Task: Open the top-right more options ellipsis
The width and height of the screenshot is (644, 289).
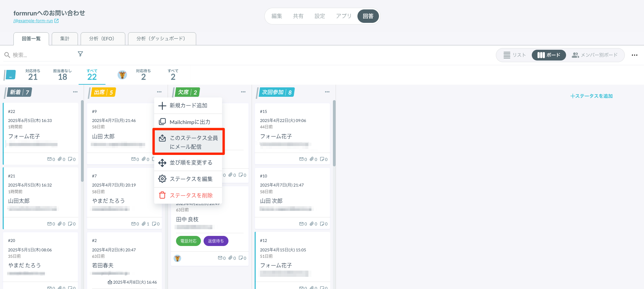Action: (635, 55)
